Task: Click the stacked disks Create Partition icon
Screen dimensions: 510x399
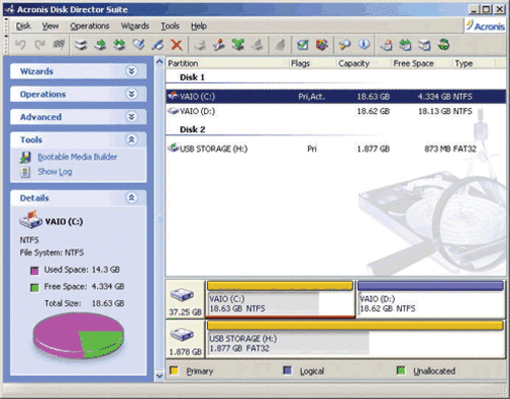Action: click(x=81, y=45)
